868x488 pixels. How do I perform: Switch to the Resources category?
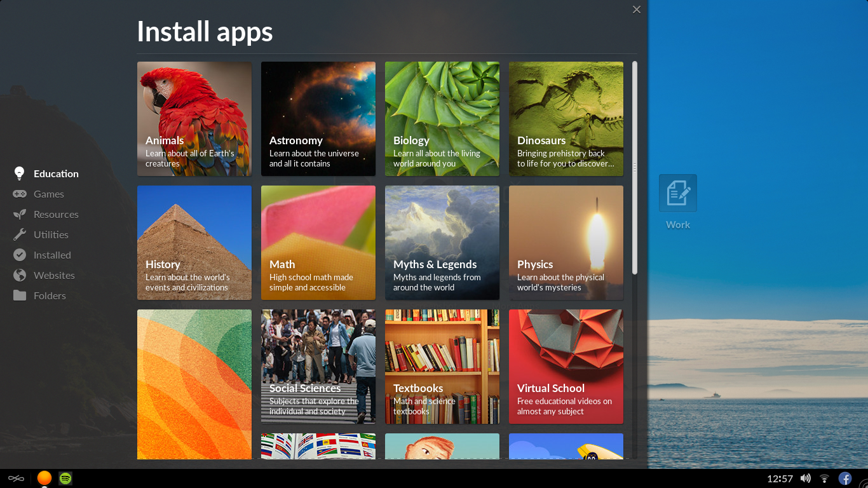(x=56, y=214)
